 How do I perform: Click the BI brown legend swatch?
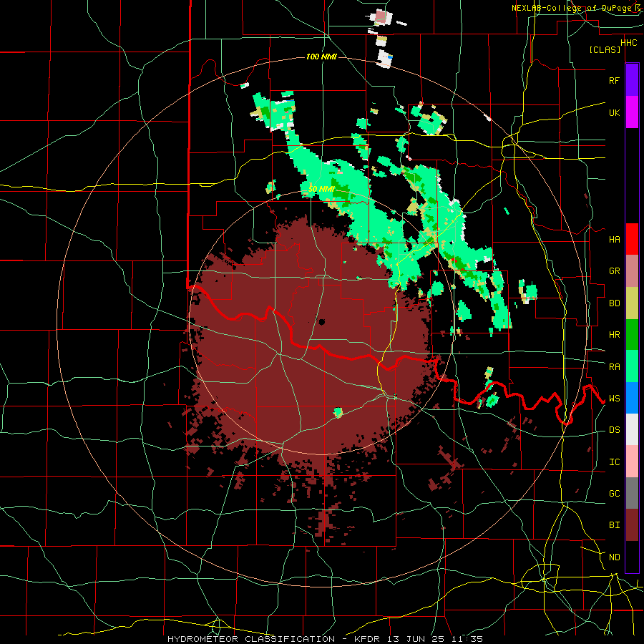tap(632, 525)
